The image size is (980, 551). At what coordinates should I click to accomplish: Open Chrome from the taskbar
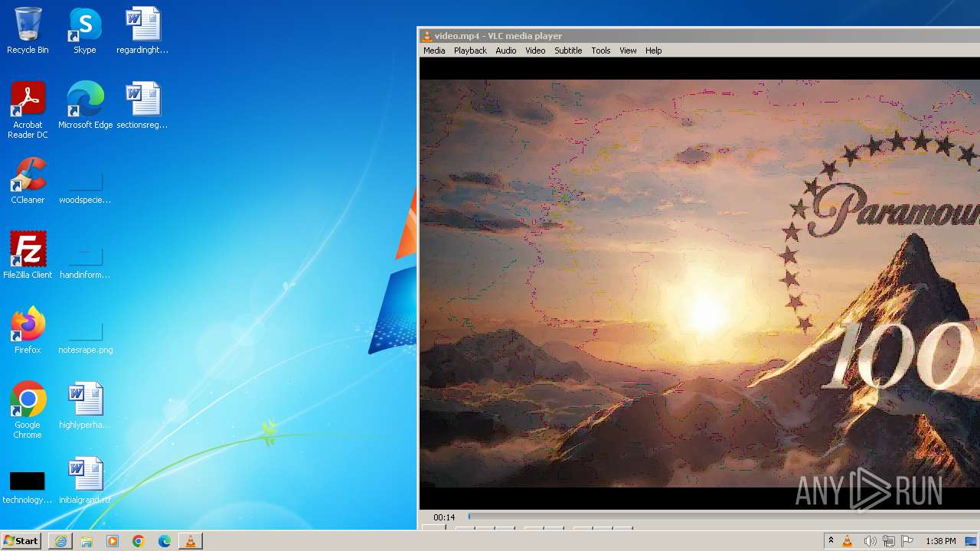pos(139,541)
